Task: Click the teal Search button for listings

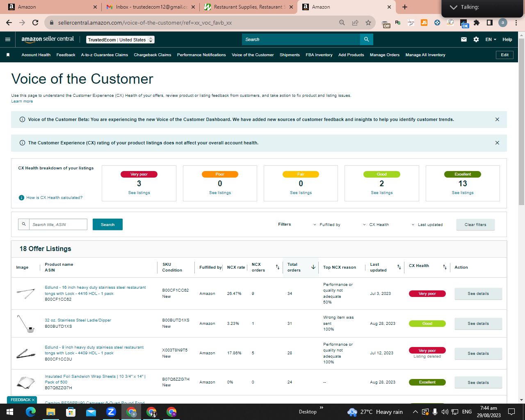Action: 107,224
